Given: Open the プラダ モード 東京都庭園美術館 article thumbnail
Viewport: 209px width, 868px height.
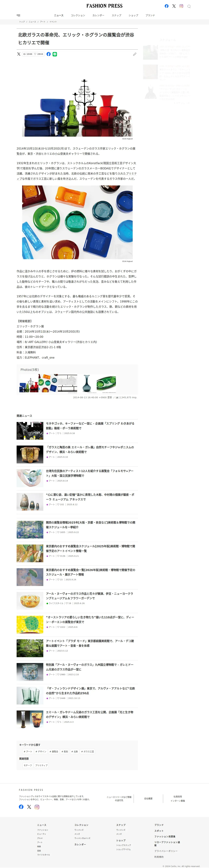Looking at the screenshot, I should (30, 648).
